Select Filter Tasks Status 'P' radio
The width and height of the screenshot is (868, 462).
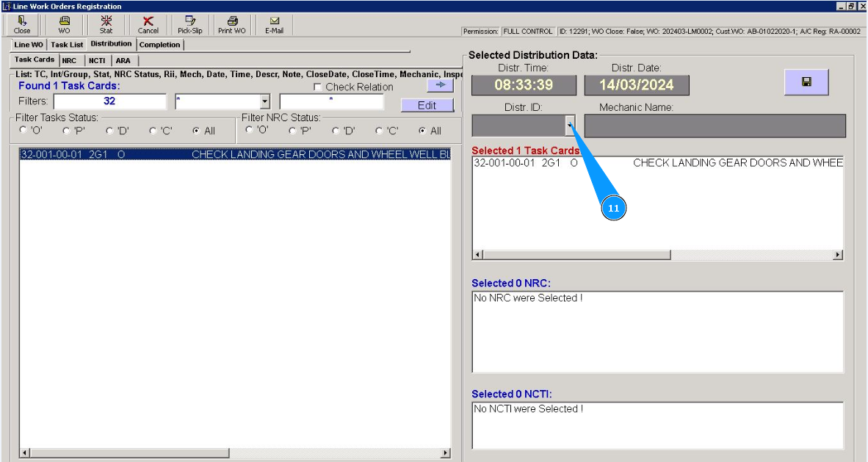click(66, 131)
